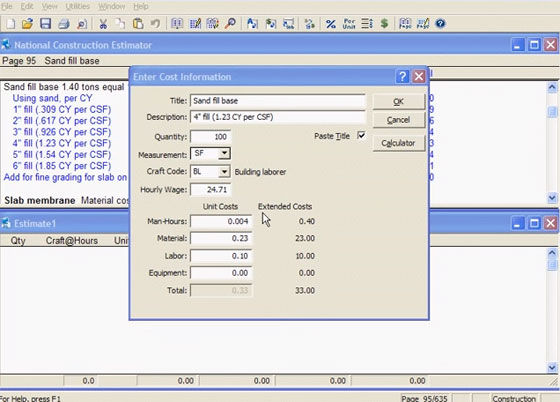The image size is (560, 402).
Task: Open a file with the folder icon
Action: tap(28, 24)
